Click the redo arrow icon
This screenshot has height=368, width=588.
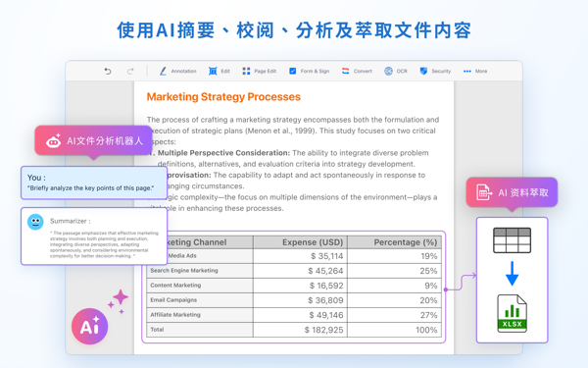click(130, 71)
